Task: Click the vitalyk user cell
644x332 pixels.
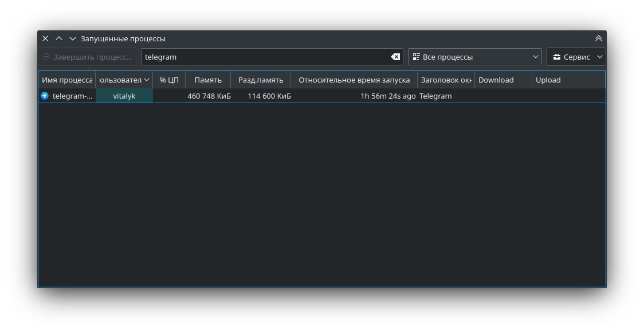Action: pyautogui.click(x=124, y=96)
